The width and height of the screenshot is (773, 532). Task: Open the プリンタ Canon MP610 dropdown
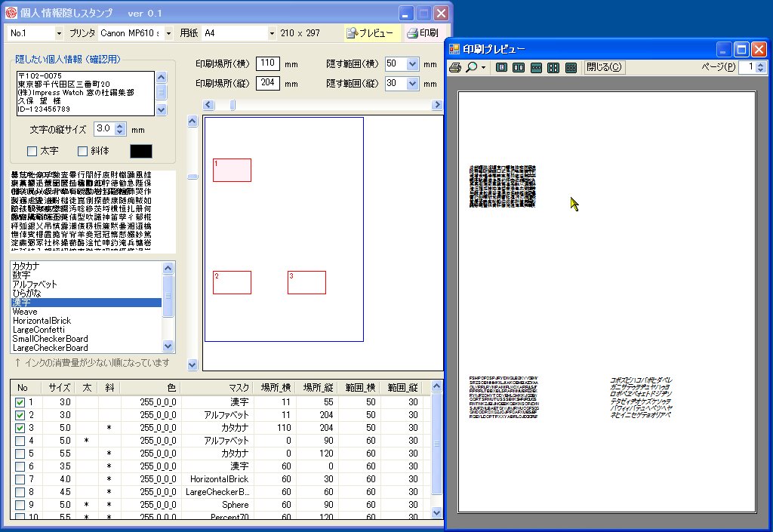(168, 33)
